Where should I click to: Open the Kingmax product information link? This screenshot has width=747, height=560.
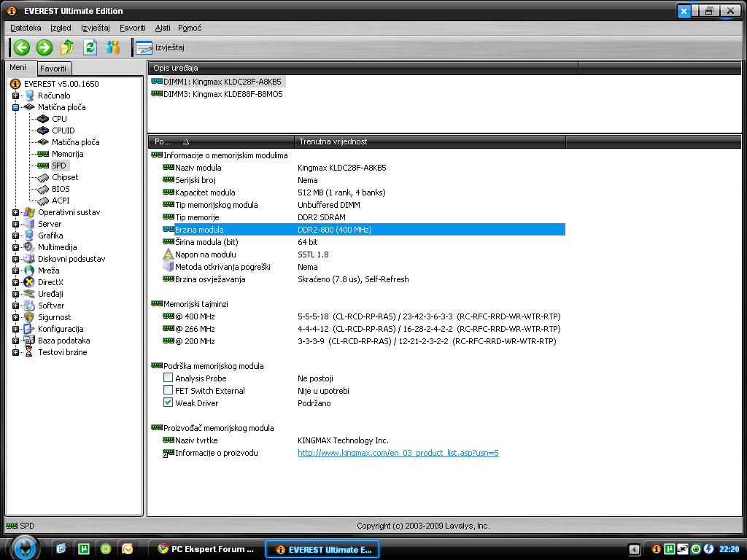[398, 453]
